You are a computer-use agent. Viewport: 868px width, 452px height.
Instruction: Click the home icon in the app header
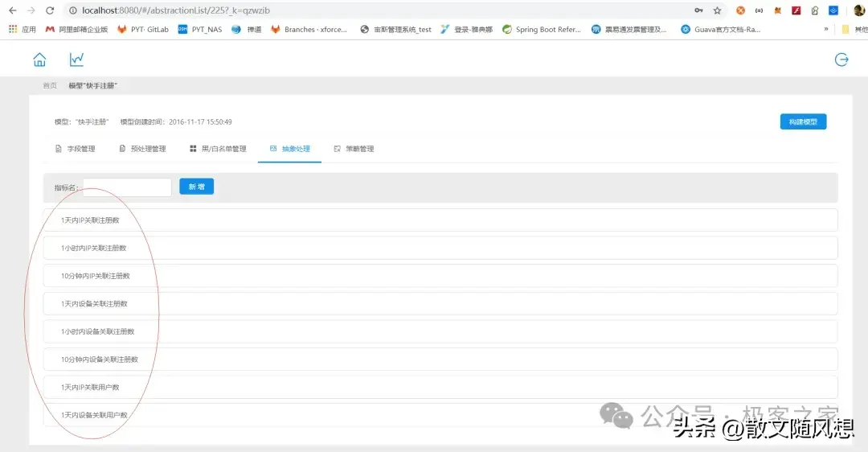click(x=39, y=60)
